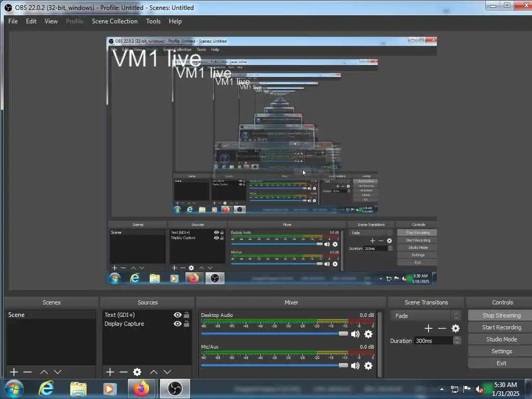Screen dimensions: 532x399
Task: Click the Stop Streaming button
Action: click(x=501, y=315)
